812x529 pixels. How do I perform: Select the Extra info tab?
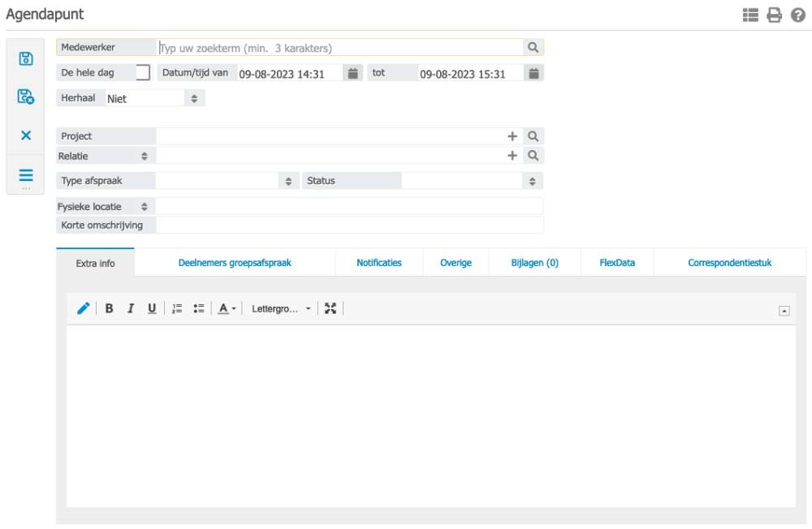point(95,263)
